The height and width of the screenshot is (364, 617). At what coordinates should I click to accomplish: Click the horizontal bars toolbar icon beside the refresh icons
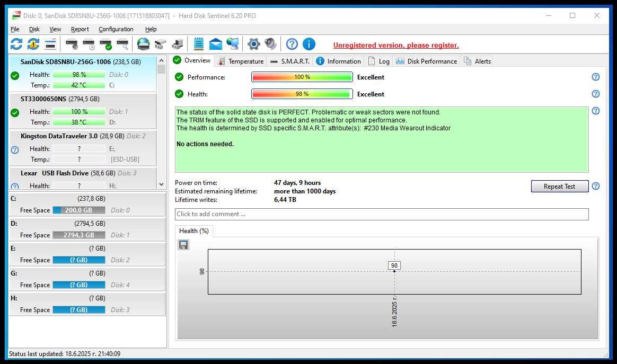(x=50, y=44)
